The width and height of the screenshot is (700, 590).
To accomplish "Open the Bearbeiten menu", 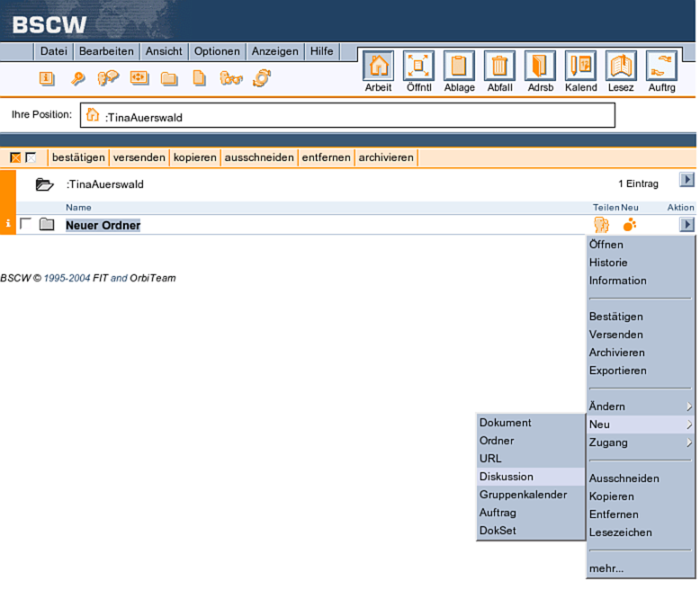I will tap(106, 52).
